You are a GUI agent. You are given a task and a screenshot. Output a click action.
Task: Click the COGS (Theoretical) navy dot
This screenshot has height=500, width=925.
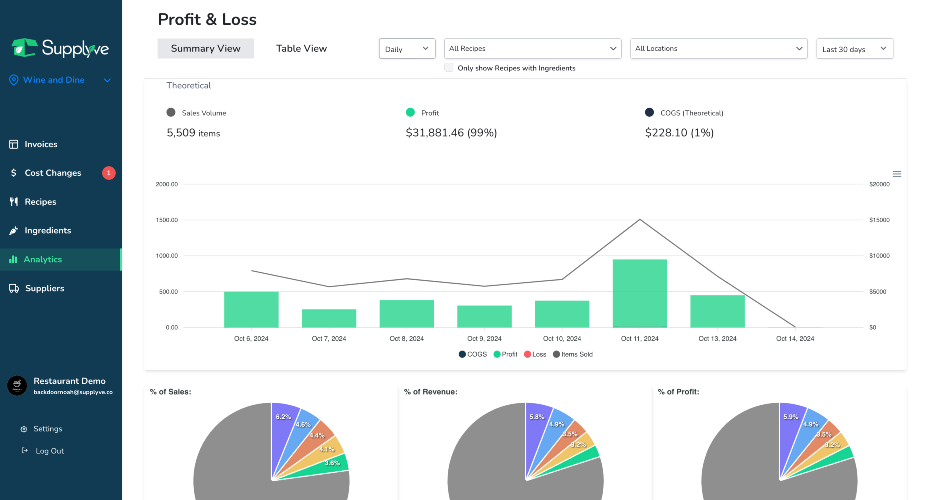[650, 112]
